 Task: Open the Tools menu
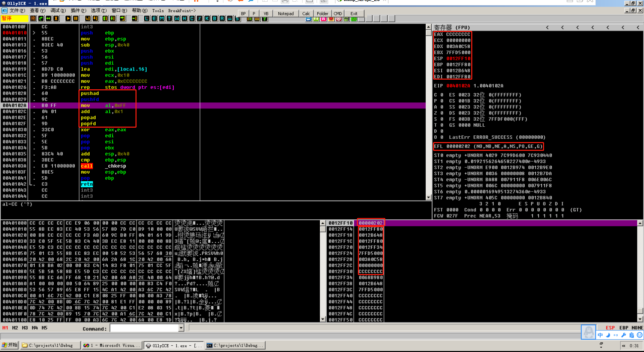tap(158, 10)
